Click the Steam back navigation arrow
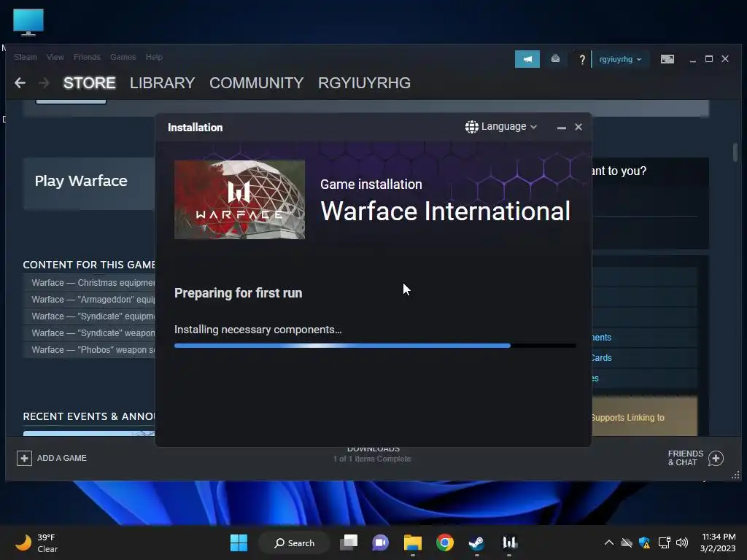 click(x=20, y=83)
